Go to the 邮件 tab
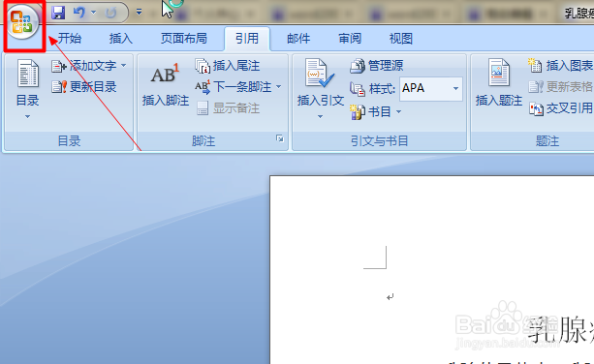The height and width of the screenshot is (364, 594). (298, 39)
